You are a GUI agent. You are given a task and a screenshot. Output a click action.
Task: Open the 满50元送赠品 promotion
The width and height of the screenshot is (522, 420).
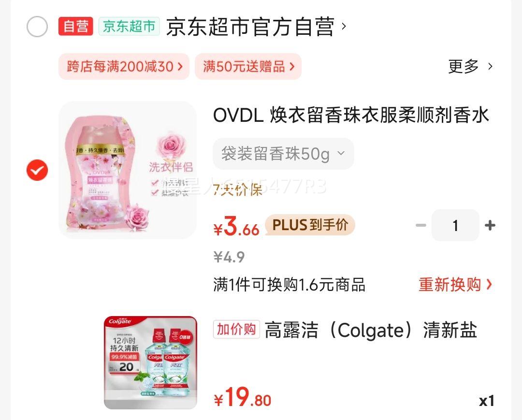click(248, 66)
